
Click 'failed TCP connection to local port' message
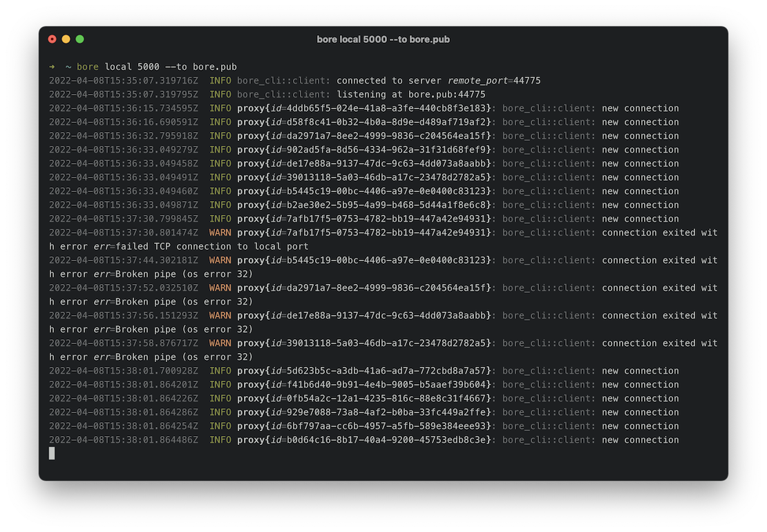pyautogui.click(x=212, y=247)
